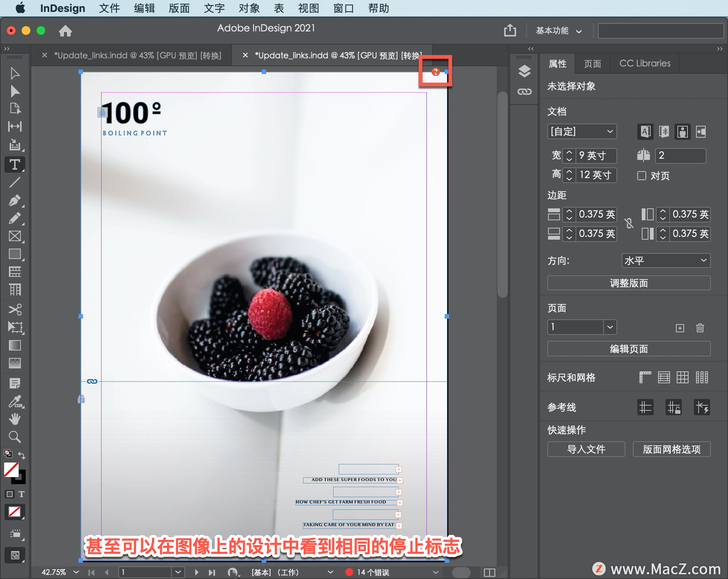The height and width of the screenshot is (579, 728).
Task: Click the delete page trash icon
Action: point(700,328)
